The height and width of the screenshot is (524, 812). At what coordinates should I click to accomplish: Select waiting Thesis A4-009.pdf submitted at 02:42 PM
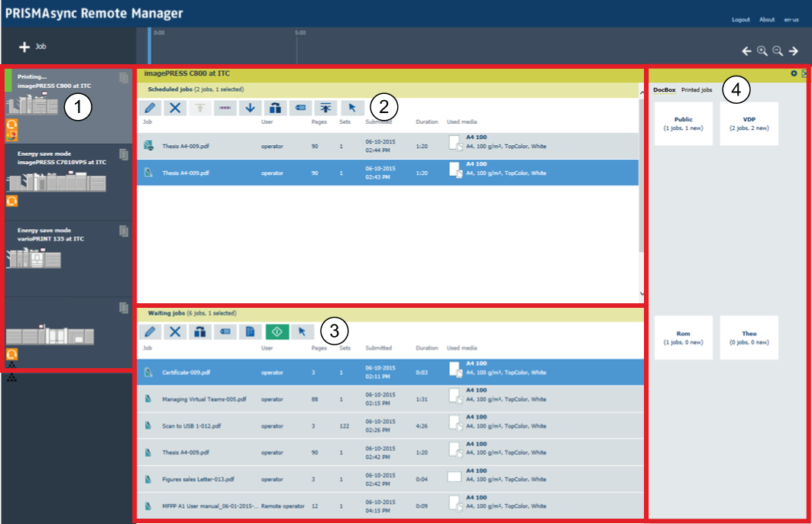click(x=390, y=452)
